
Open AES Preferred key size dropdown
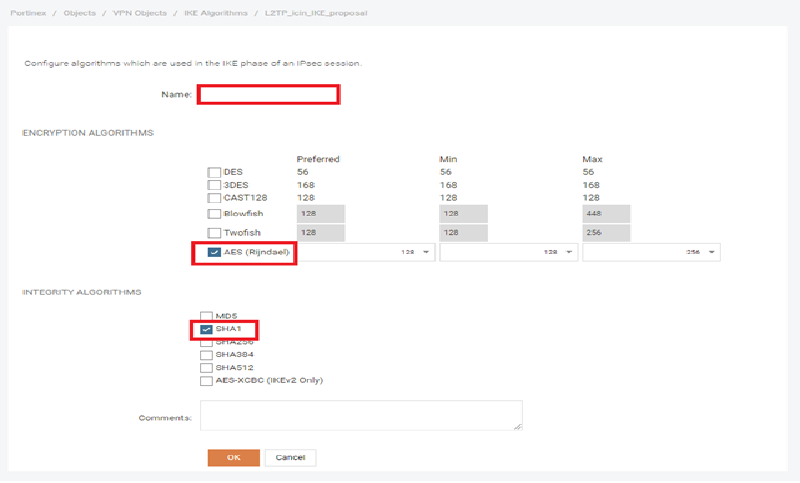coord(365,253)
